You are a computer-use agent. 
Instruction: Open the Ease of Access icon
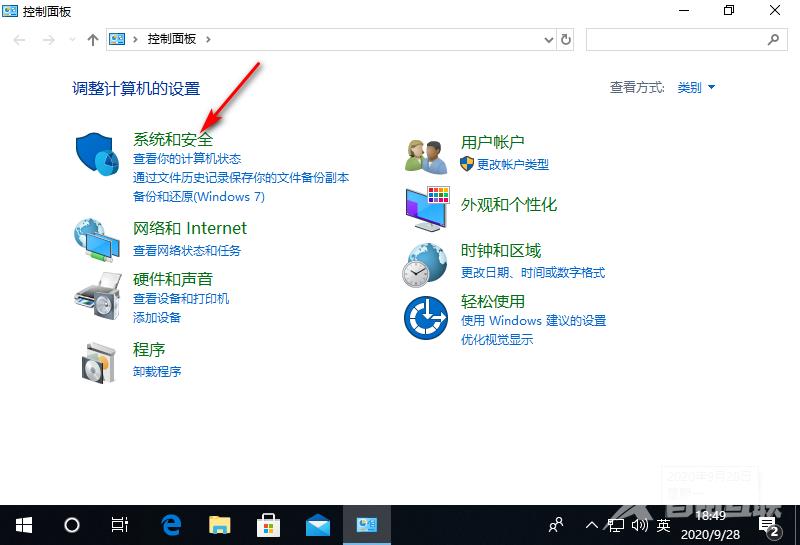click(x=426, y=317)
